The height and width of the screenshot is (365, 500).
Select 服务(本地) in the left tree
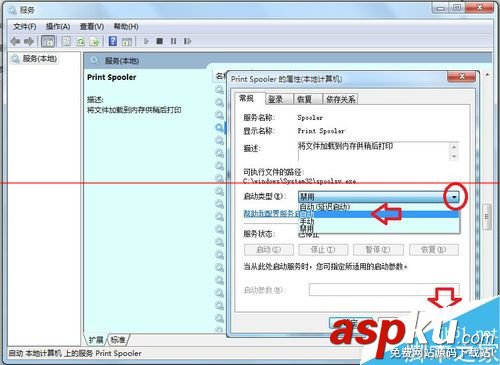tap(39, 59)
